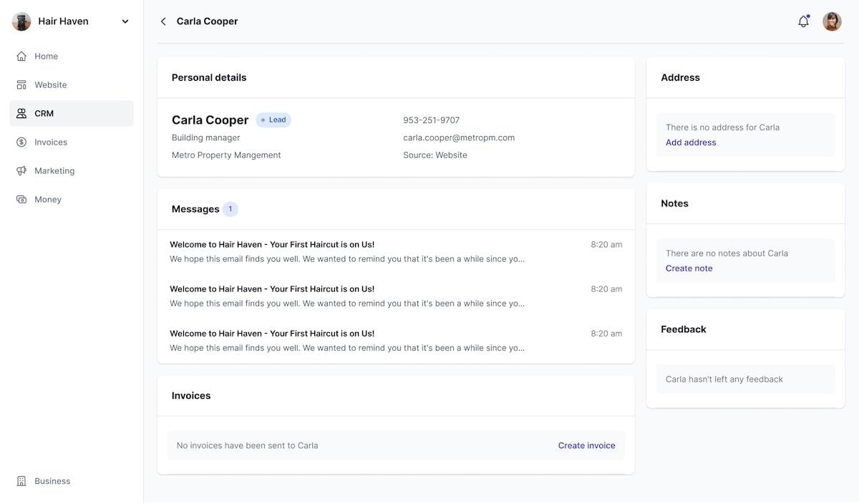Open Invoices via dollar icon

[21, 142]
